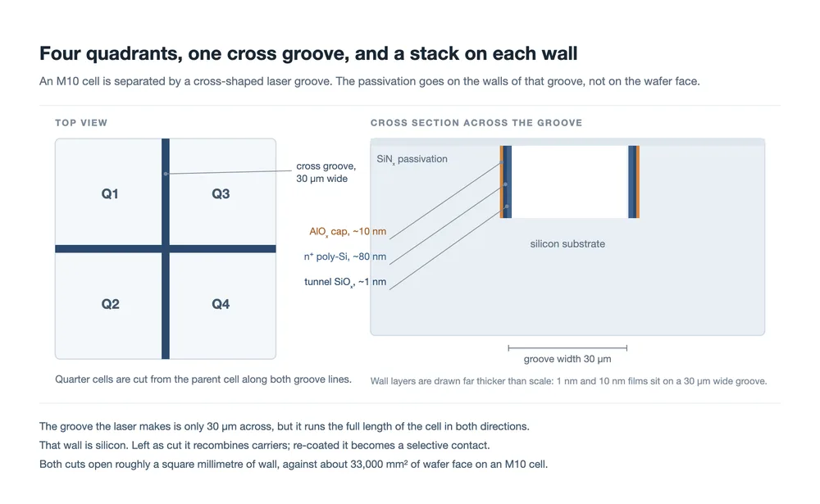
Task: Click the white groove opening in cross section
Action: [x=570, y=182]
